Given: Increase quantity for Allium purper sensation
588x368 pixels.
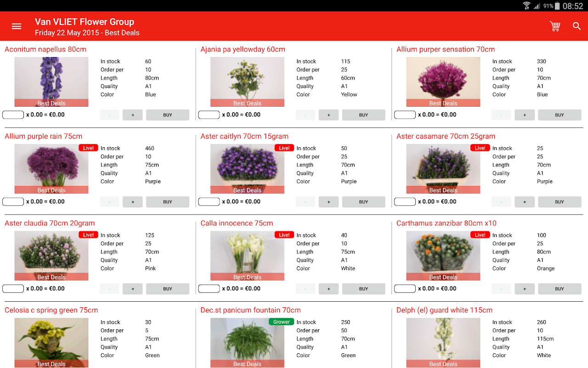Looking at the screenshot, I should pos(525,115).
